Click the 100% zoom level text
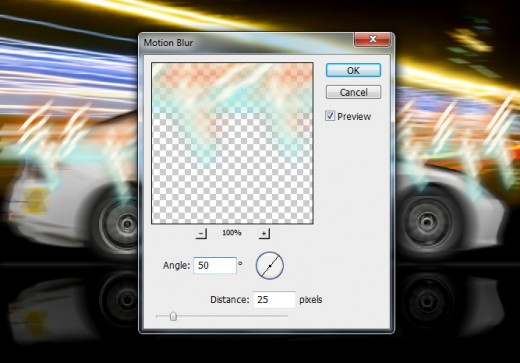Screen dimensions: 520x363 [x=232, y=233]
